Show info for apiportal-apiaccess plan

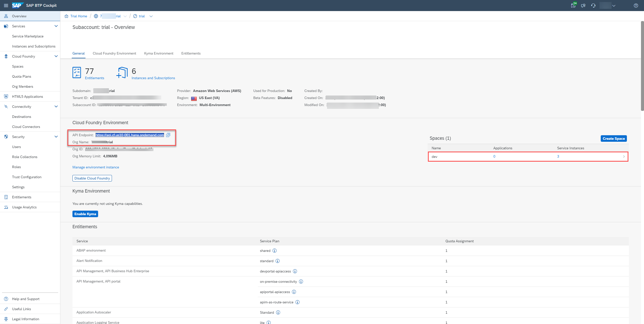[x=294, y=292]
